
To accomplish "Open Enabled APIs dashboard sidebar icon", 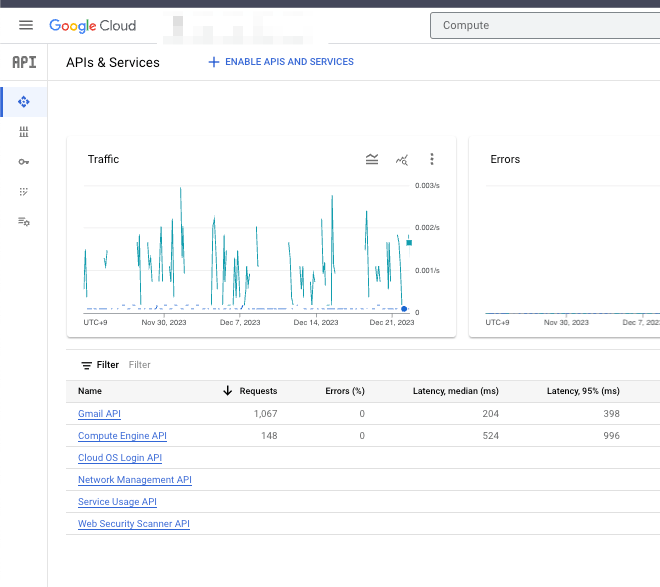I will (x=24, y=102).
